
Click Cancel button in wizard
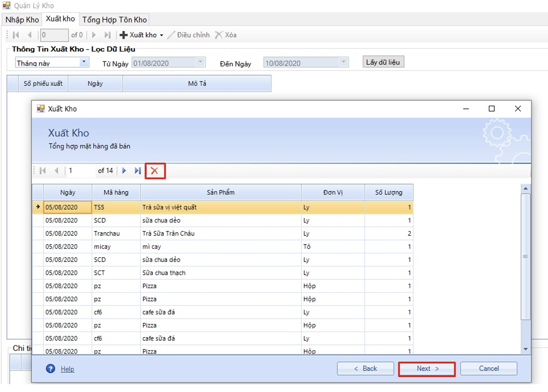488,369
